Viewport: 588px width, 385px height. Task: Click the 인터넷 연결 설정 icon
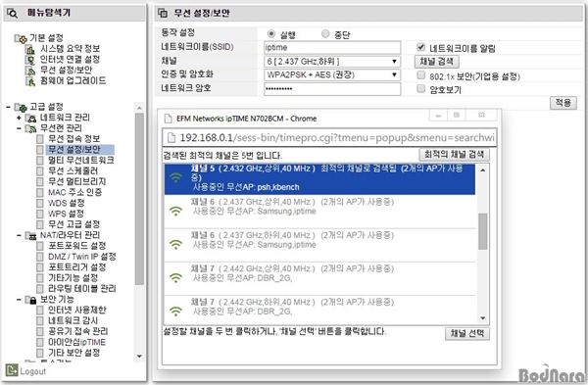tap(30, 60)
